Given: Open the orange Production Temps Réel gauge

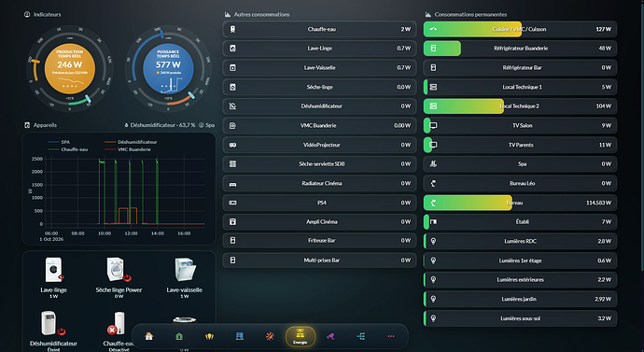Looking at the screenshot, I should click(x=70, y=68).
